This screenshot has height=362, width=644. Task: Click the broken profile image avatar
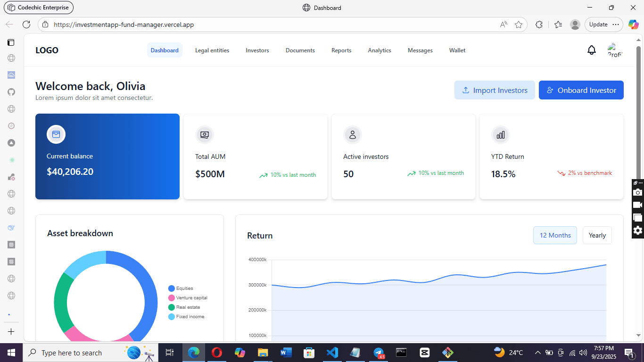615,50
